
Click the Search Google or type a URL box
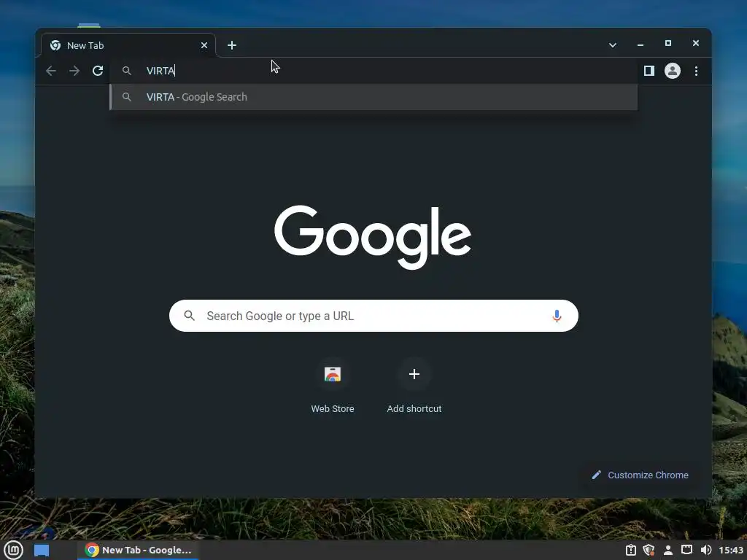click(373, 316)
